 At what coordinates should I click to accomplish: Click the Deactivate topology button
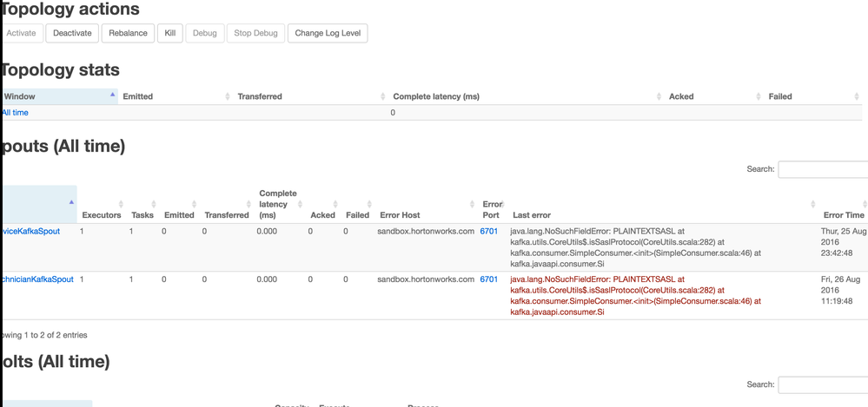[72, 33]
